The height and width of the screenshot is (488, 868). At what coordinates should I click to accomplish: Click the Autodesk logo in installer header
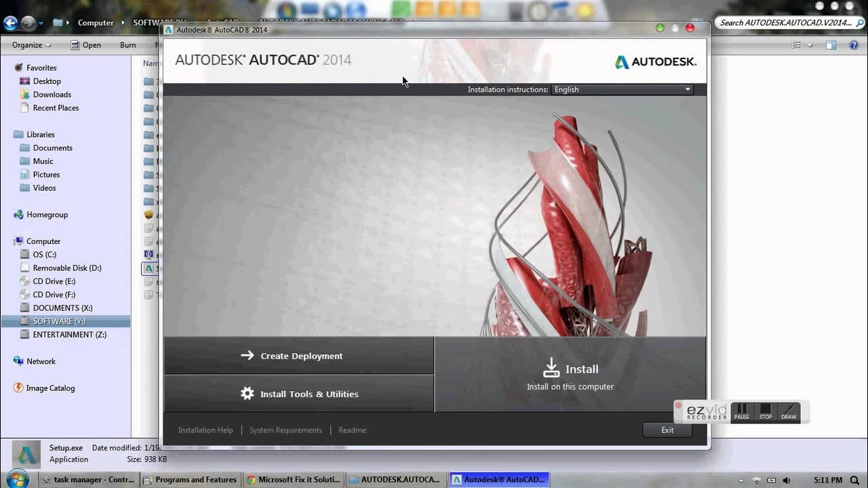[655, 62]
